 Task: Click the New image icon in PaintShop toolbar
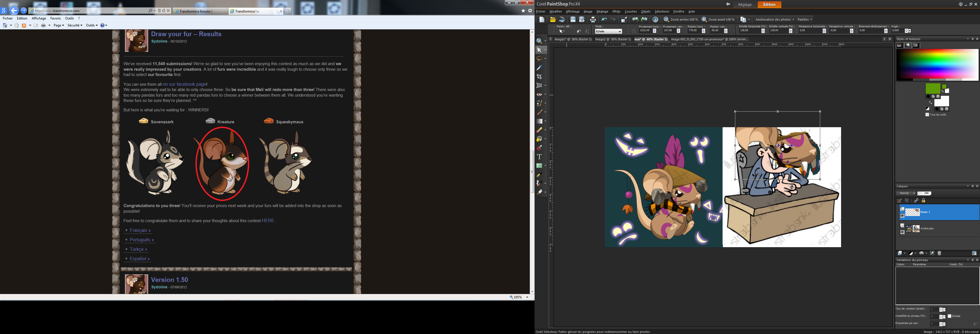click(542, 19)
